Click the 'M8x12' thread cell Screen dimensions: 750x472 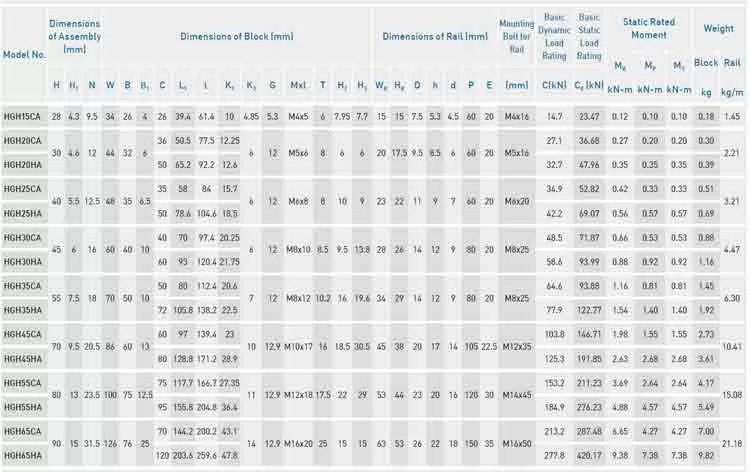(298, 298)
